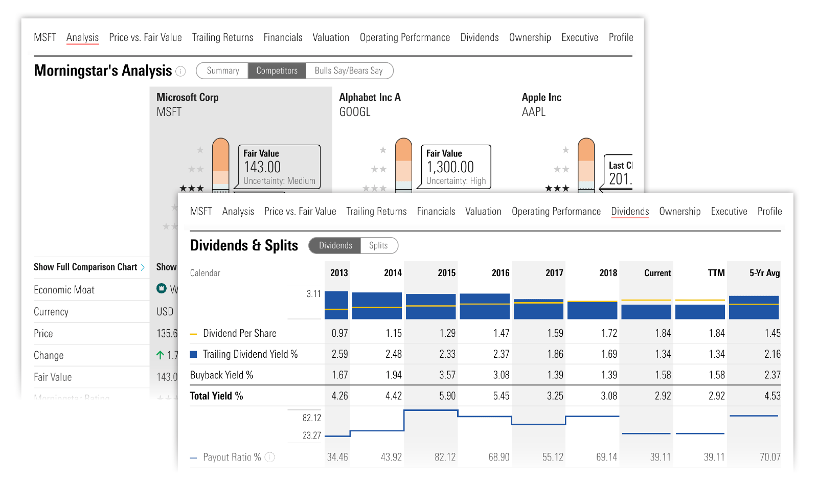
Task: Click TTM column header
Action: coord(716,273)
